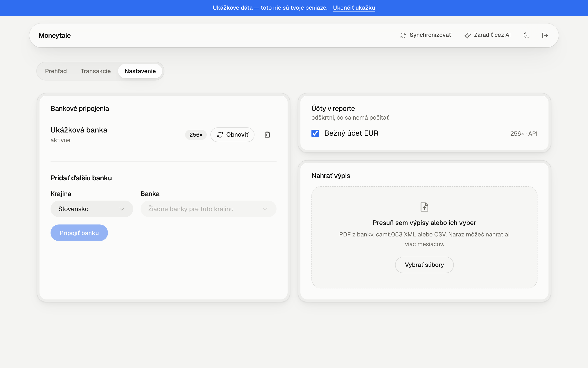This screenshot has width=588, height=368.
Task: Uncheck the Bežný účet EUR checkbox
Action: point(315,133)
